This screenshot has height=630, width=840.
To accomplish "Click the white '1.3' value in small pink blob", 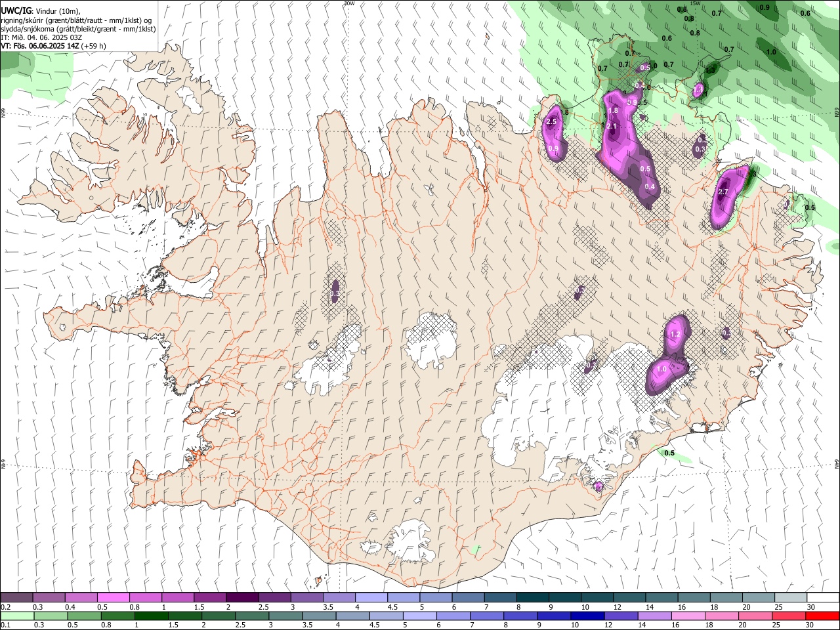I will point(698,89).
